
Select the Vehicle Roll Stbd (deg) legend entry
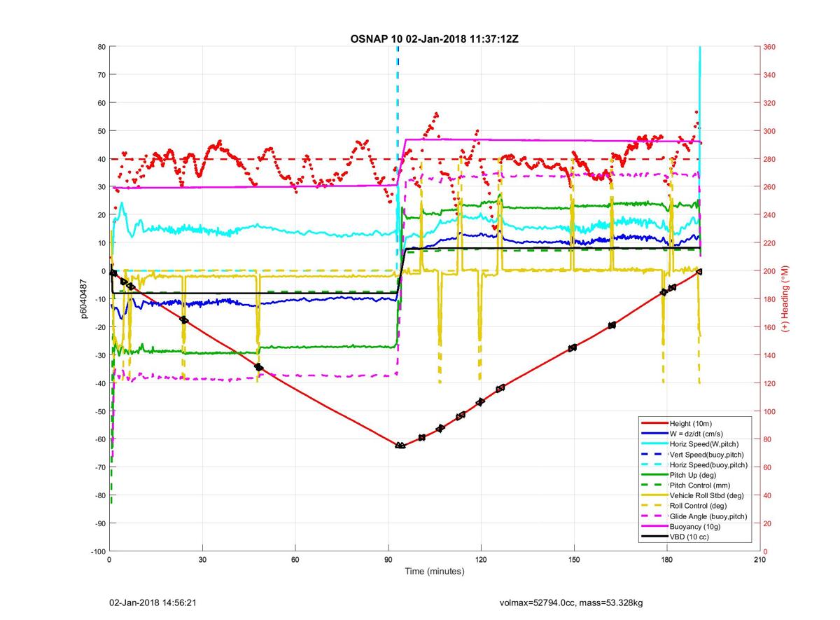(693, 496)
